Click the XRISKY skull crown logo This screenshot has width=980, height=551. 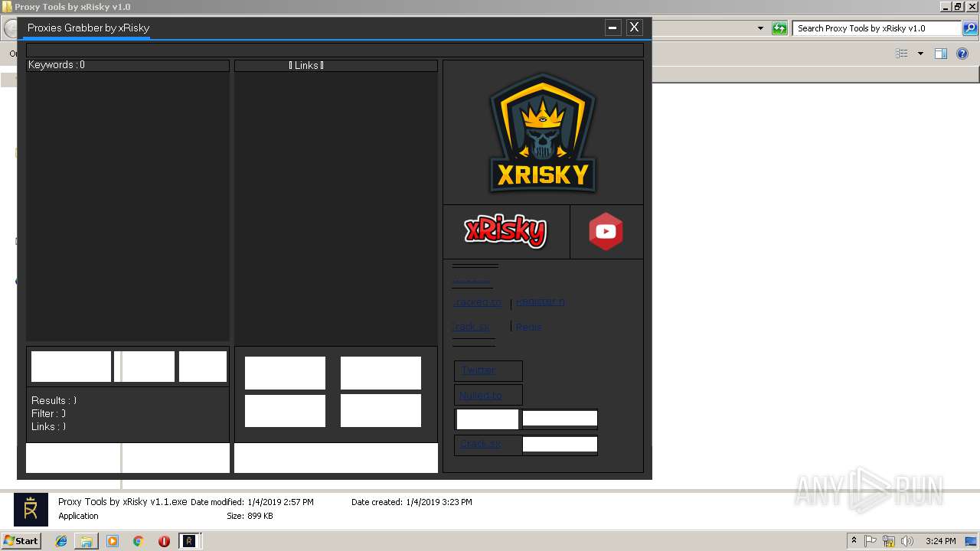click(x=543, y=133)
